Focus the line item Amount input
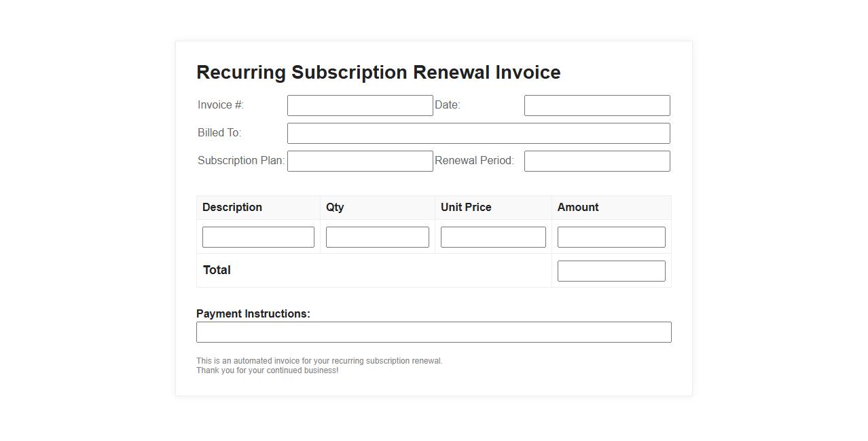Screen dimensions: 868x441 point(611,237)
